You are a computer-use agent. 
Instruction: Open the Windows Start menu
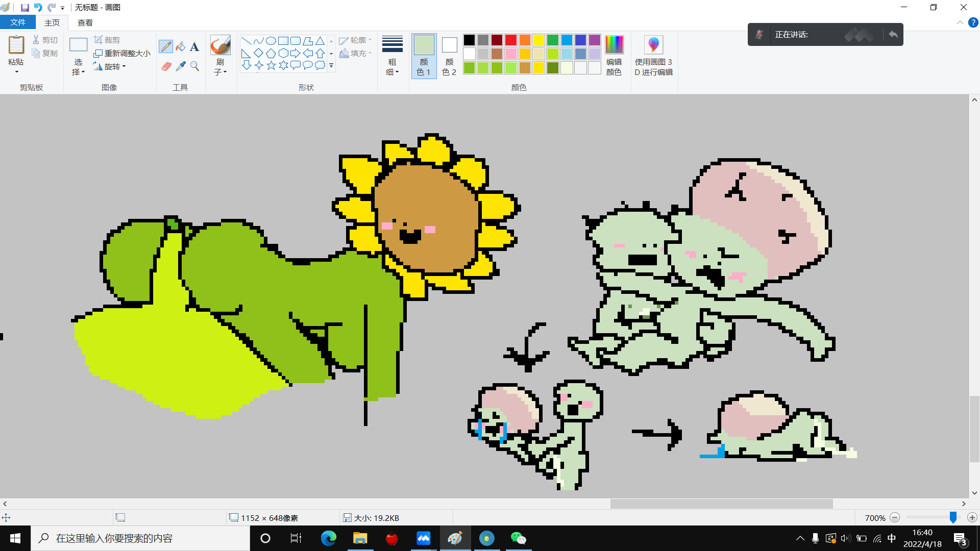click(15, 538)
